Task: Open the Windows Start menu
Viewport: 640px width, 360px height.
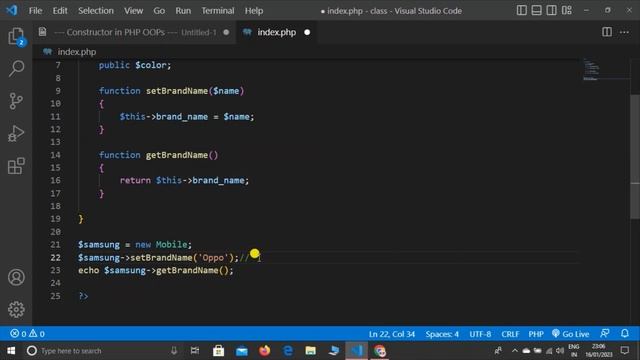Action: pyautogui.click(x=11, y=351)
